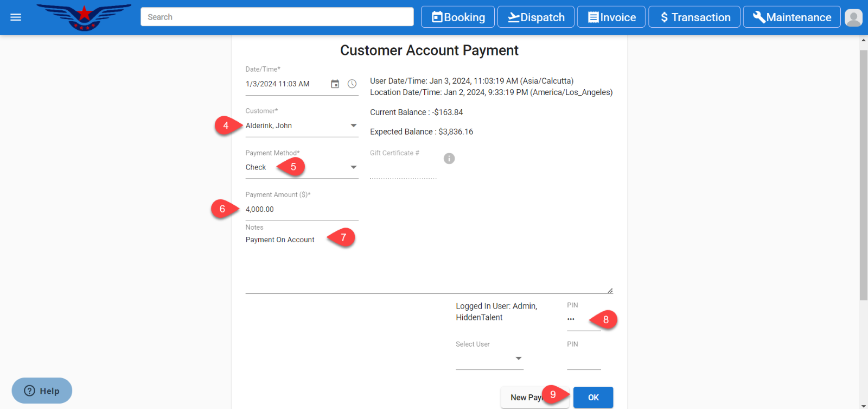This screenshot has height=409, width=868.
Task: Open the Invoice menu
Action: coord(611,17)
